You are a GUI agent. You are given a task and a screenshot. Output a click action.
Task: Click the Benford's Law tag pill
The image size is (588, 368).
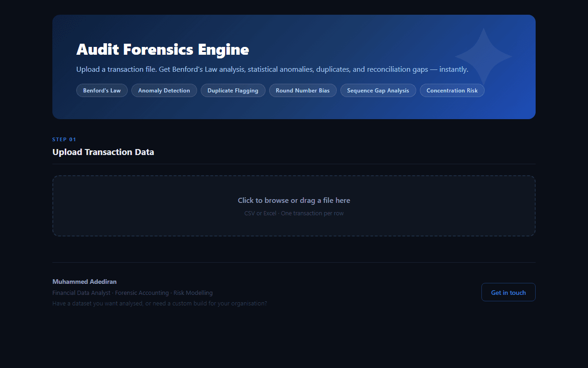(102, 91)
